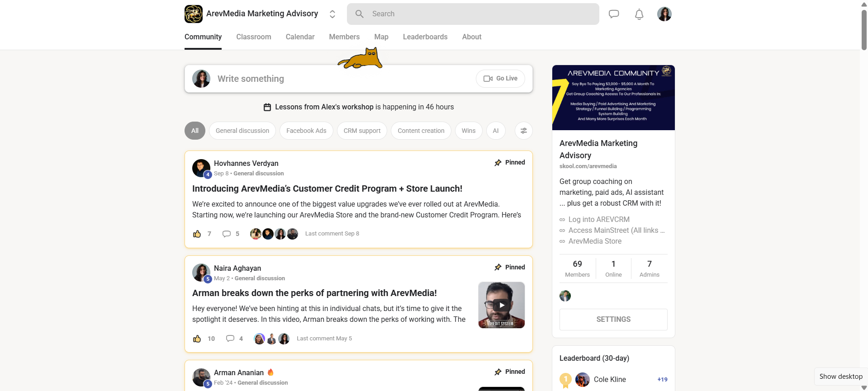Click the Hovhannes Verdyan author name
The height and width of the screenshot is (391, 868).
[x=246, y=164]
